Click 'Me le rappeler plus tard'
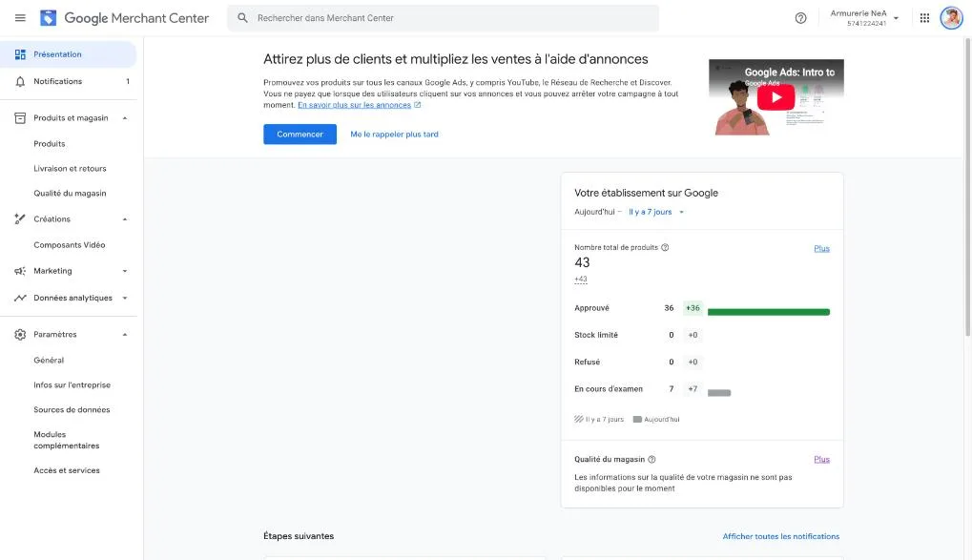Image resolution: width=972 pixels, height=560 pixels. [x=394, y=134]
